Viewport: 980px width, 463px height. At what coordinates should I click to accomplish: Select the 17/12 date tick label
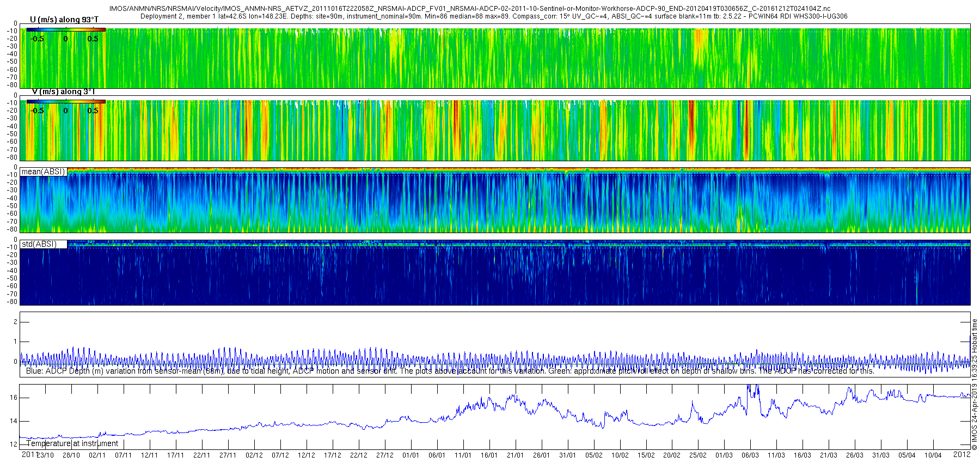(x=333, y=455)
